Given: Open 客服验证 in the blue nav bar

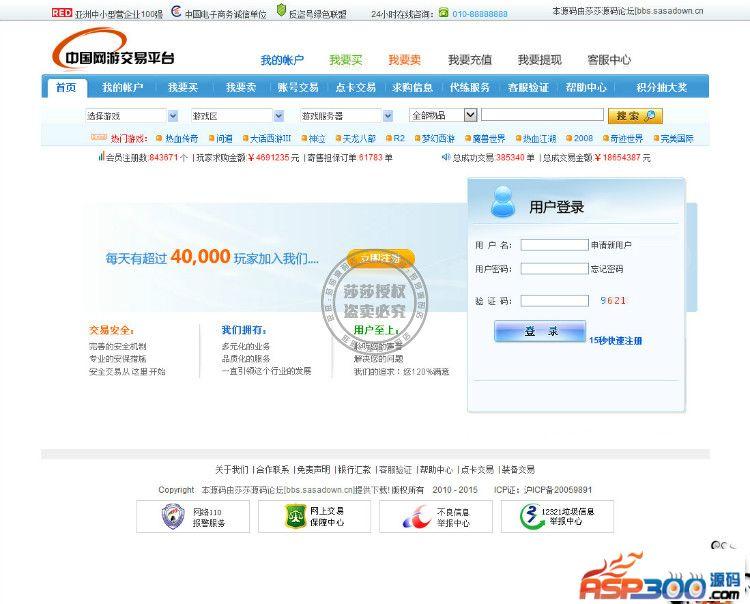Looking at the screenshot, I should click(528, 88).
